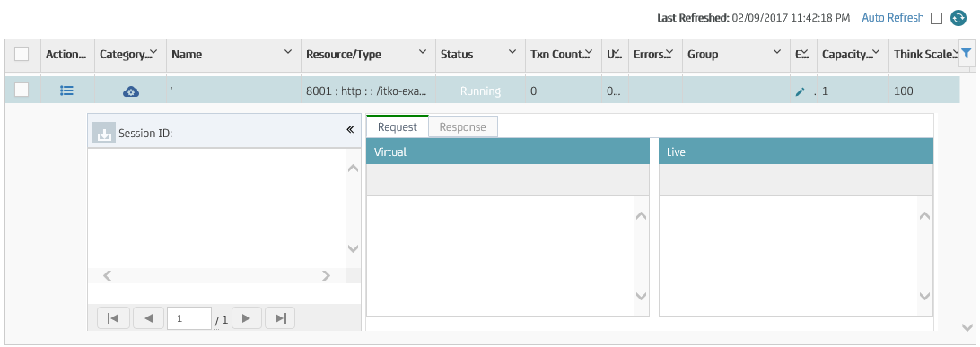
Task: Click the cloud category icon
Action: tap(131, 91)
